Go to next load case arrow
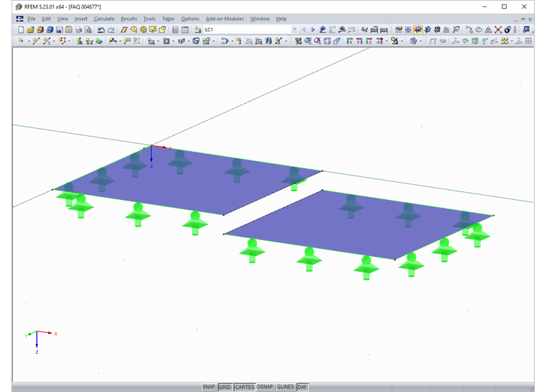This screenshot has height=392, width=547. (313, 29)
